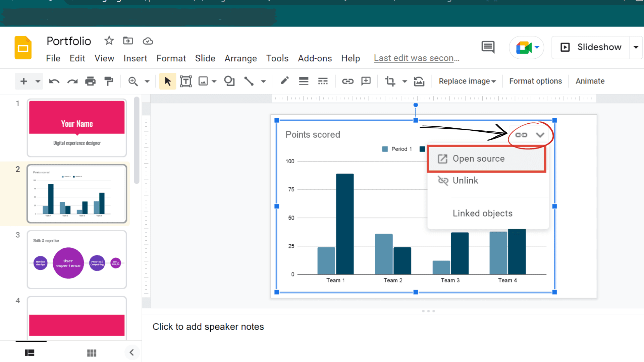
Task: Switch to filmstrip view
Action: [x=30, y=353]
